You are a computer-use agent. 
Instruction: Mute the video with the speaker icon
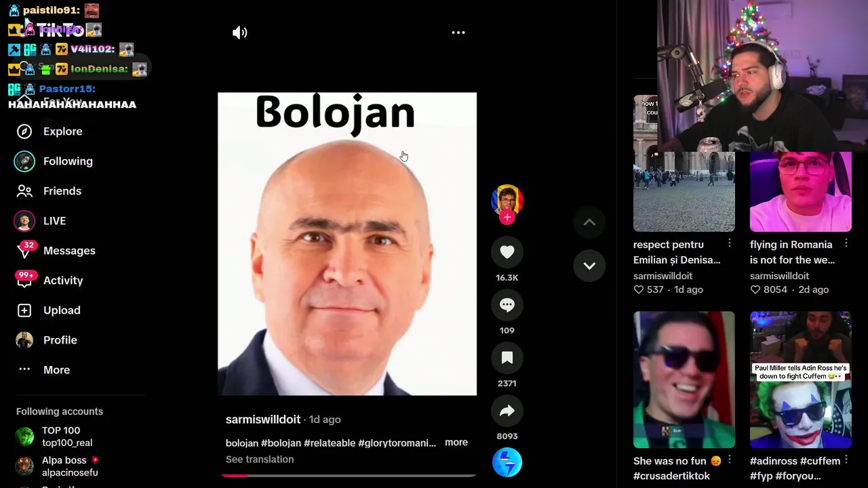pos(240,33)
